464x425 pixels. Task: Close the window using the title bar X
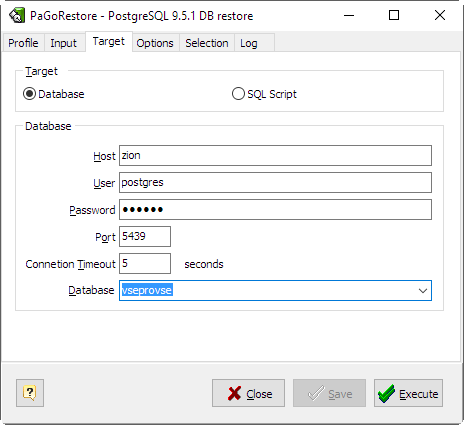point(440,15)
